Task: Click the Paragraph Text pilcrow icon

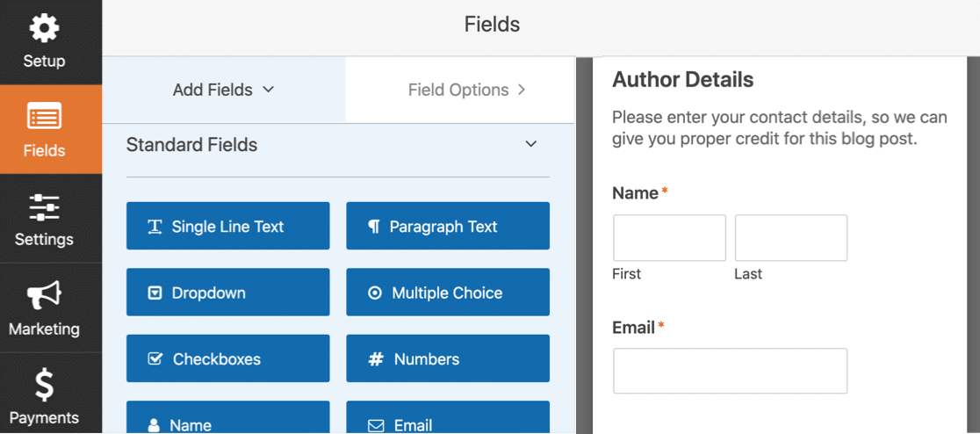Action: tap(374, 227)
